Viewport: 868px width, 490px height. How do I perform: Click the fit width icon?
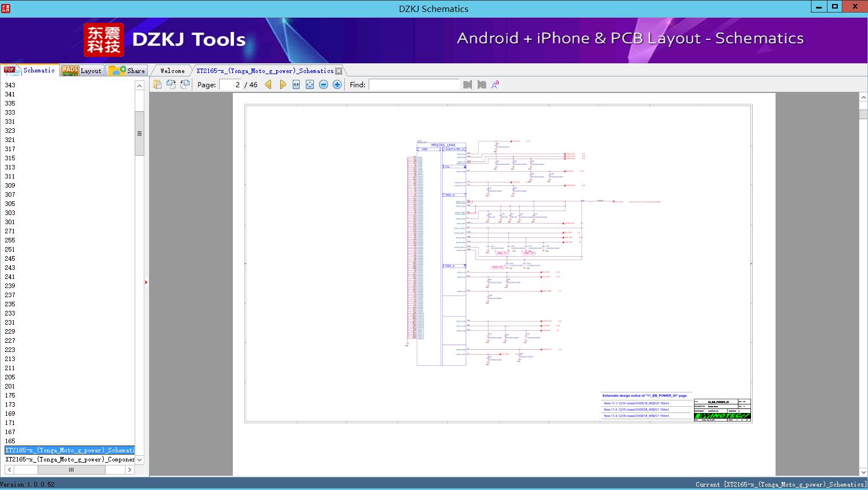click(x=296, y=84)
